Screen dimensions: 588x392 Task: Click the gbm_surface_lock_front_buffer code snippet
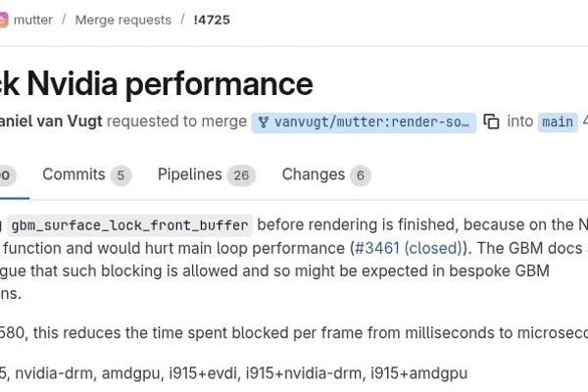(129, 224)
